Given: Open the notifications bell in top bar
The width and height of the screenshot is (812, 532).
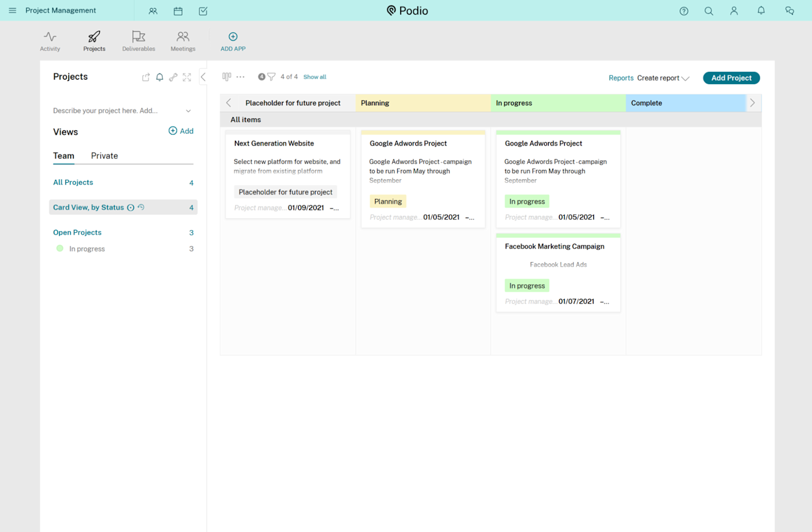Looking at the screenshot, I should click(761, 10).
